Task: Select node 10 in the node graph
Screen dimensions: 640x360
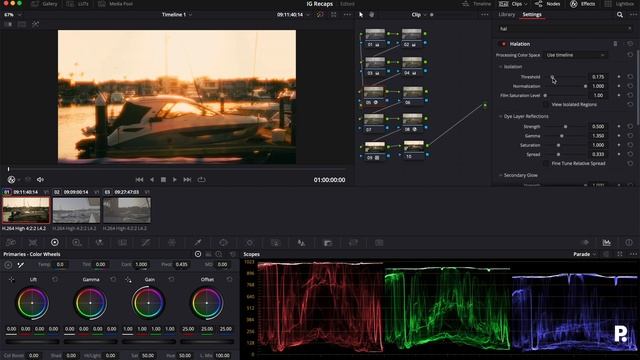Action: pyautogui.click(x=413, y=149)
